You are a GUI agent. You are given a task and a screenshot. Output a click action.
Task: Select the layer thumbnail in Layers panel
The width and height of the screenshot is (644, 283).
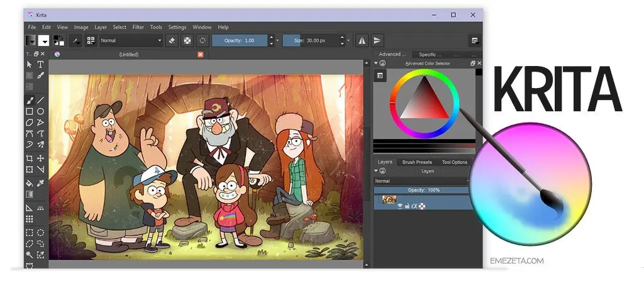(389, 199)
